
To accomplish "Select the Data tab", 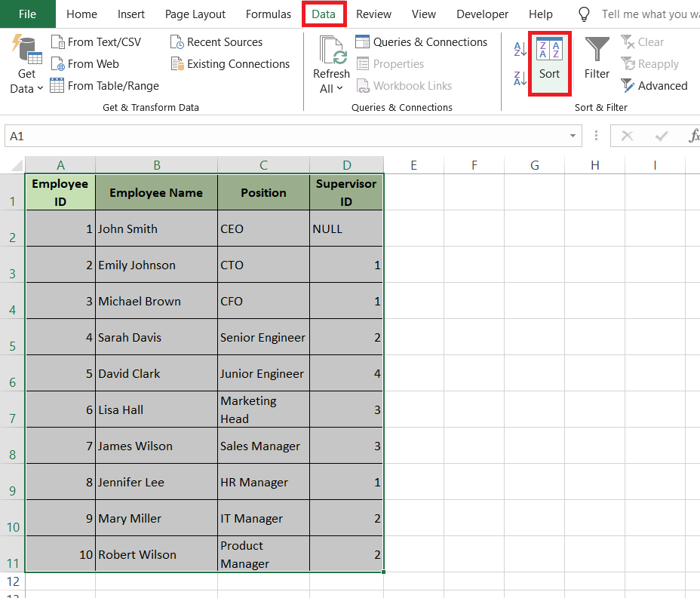I will click(324, 14).
